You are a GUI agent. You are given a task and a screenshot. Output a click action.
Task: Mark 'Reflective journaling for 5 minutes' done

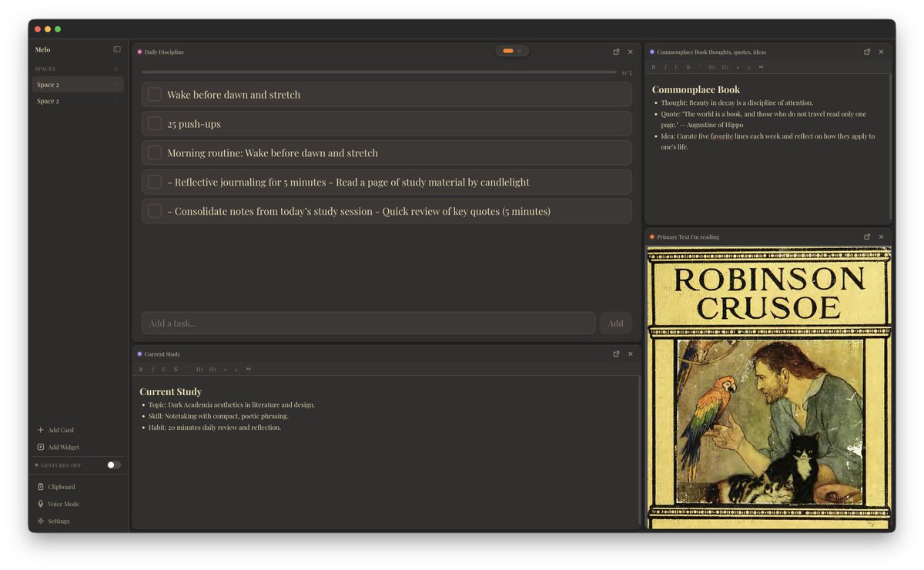pyautogui.click(x=155, y=182)
